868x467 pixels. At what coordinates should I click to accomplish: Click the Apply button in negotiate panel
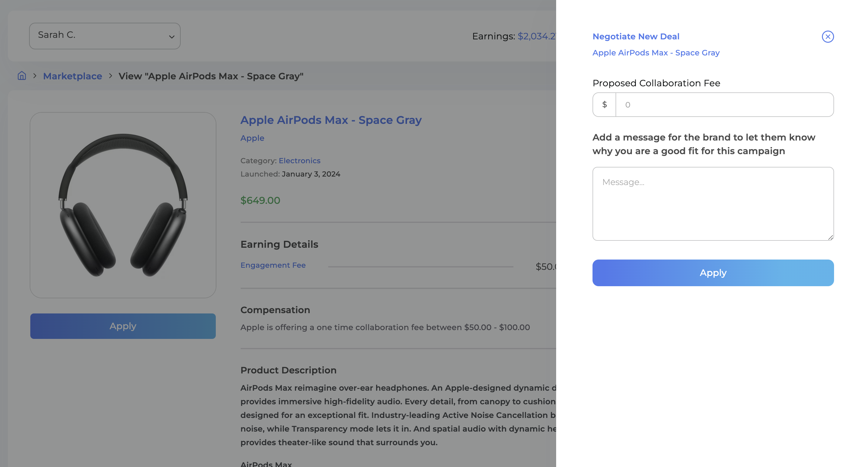[x=713, y=273]
